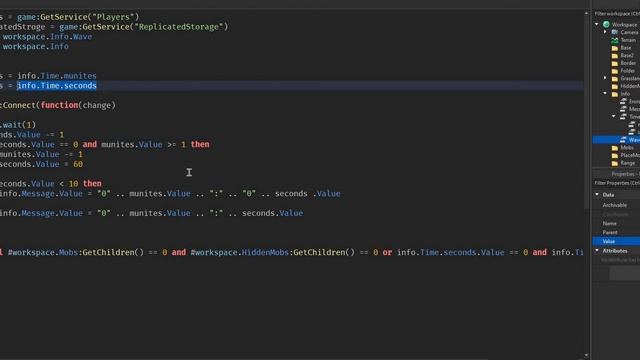Click the folder icon named Folder
Screen dimensions: 640x360
[615, 71]
